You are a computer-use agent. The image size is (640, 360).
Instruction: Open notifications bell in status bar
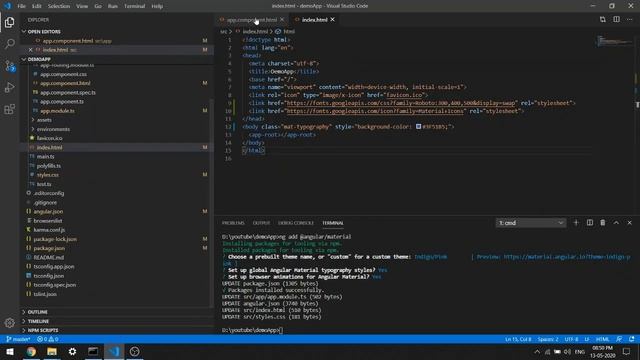pyautogui.click(x=632, y=339)
